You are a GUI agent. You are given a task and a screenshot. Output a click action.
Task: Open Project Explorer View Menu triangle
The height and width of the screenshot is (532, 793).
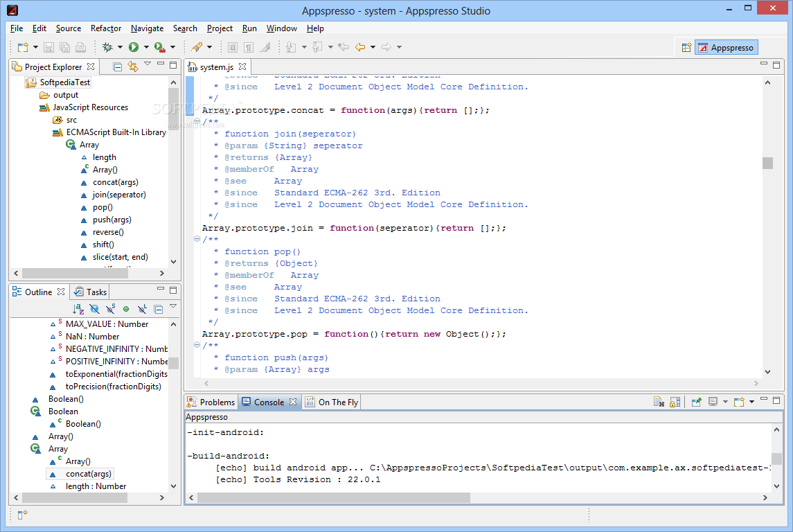point(148,64)
